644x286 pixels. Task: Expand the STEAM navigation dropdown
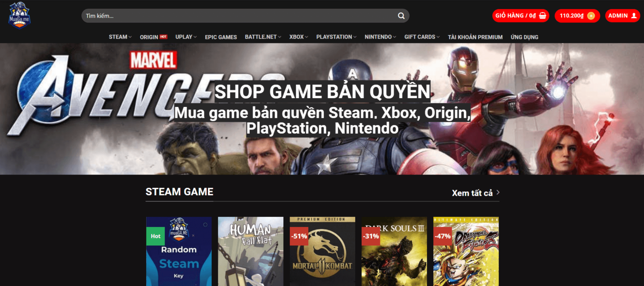click(x=119, y=37)
